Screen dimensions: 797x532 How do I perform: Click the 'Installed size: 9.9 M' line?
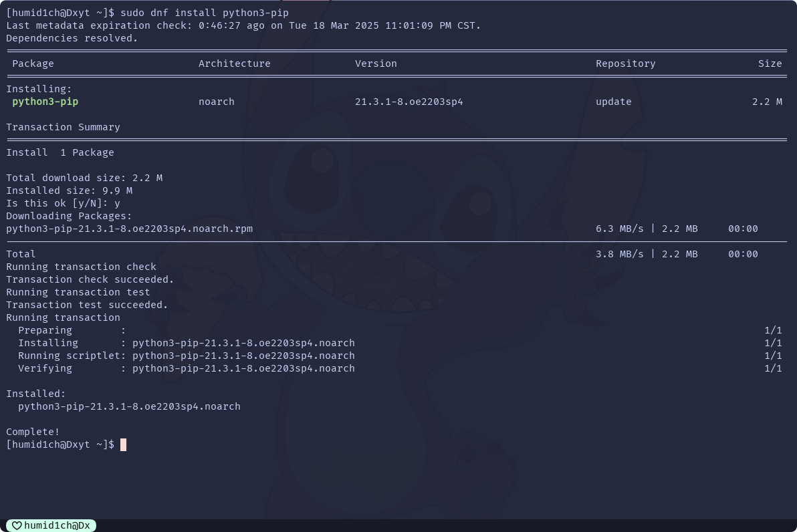[69, 190]
